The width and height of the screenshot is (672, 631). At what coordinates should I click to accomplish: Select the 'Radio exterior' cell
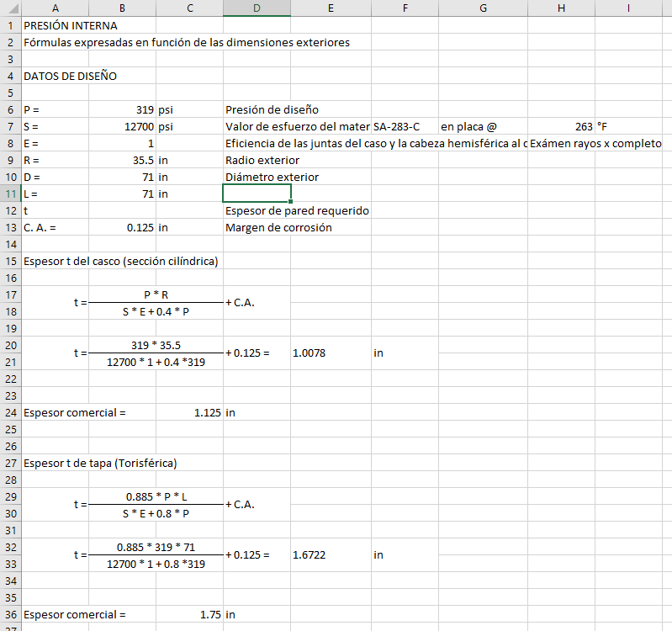coord(257,160)
